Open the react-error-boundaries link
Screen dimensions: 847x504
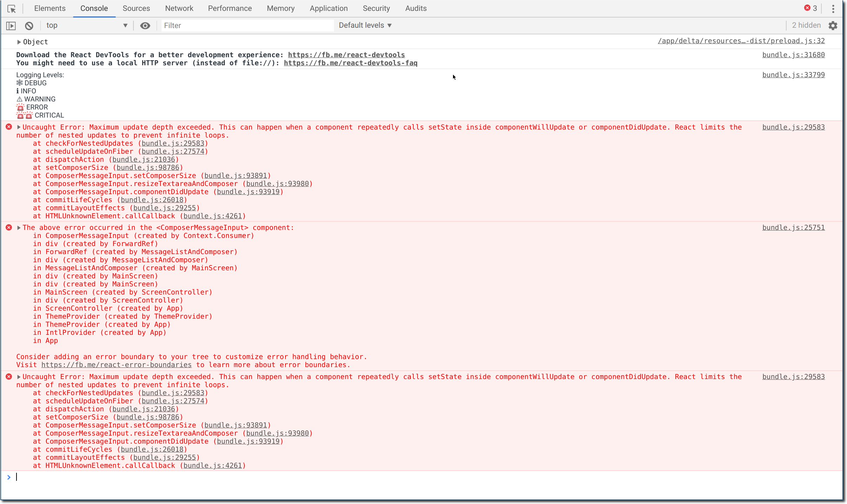click(x=117, y=365)
